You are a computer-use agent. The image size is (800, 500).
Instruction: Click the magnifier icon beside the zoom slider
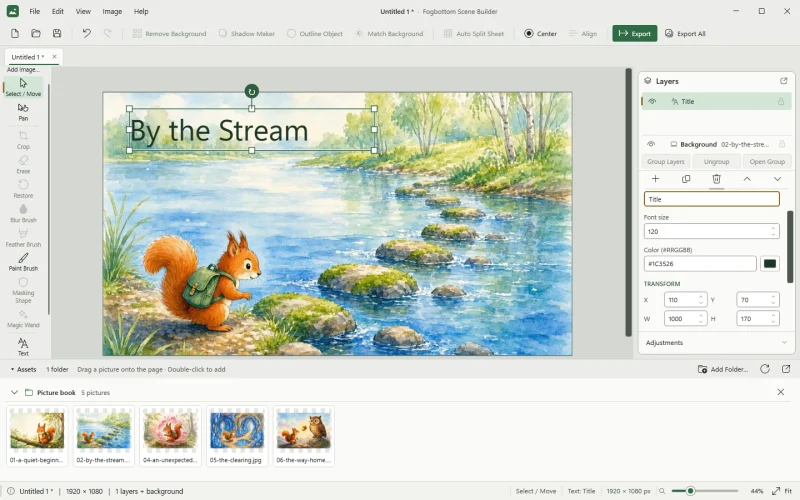pyautogui.click(x=662, y=491)
